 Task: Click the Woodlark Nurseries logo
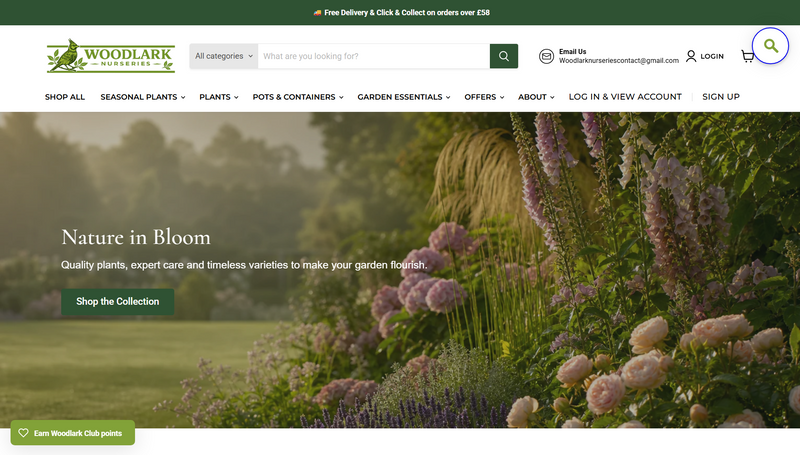(111, 56)
